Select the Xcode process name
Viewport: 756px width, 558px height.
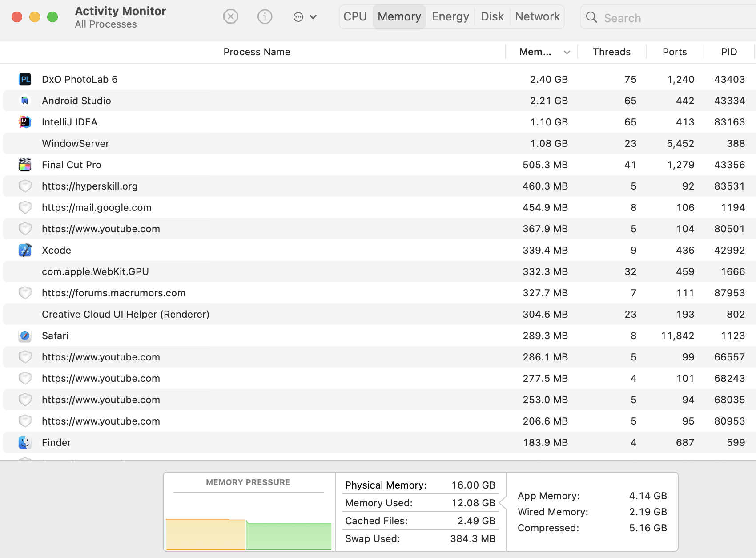(56, 250)
